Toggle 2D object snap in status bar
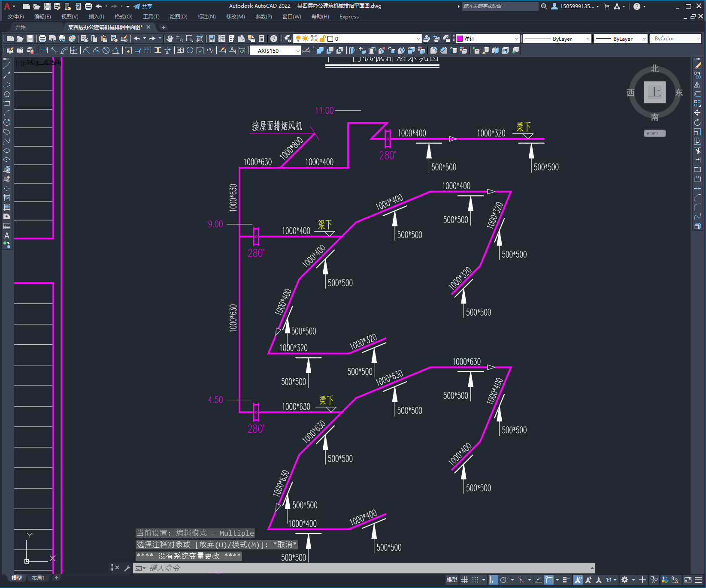This screenshot has height=588, width=706. (x=549, y=580)
